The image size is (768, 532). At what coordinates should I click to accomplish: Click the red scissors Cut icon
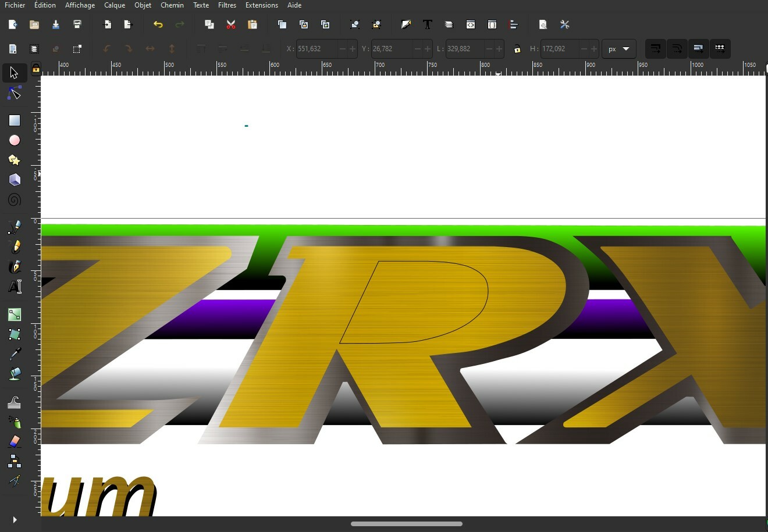click(231, 24)
